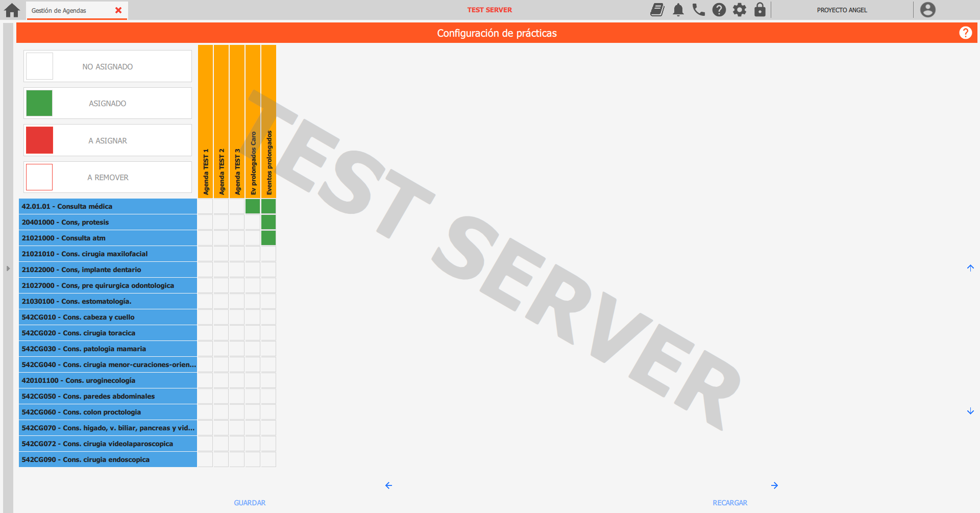Click help icon in orange title bar

[x=965, y=33]
